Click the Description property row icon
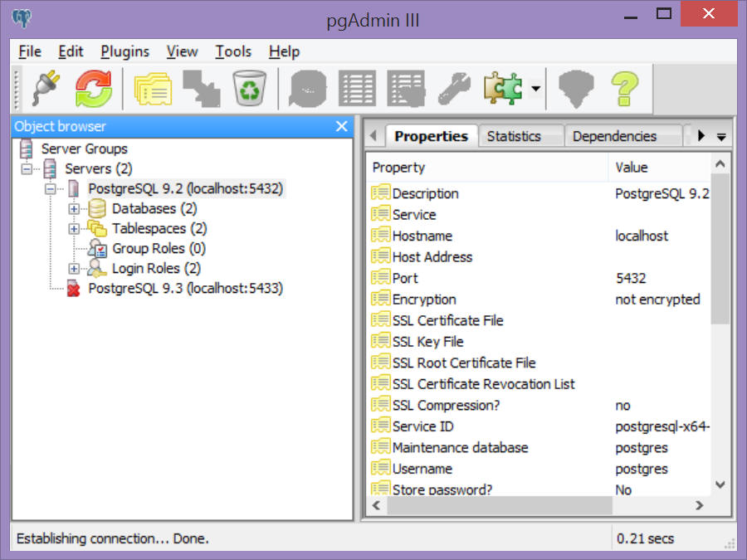This screenshot has height=560, width=747. pyautogui.click(x=381, y=192)
